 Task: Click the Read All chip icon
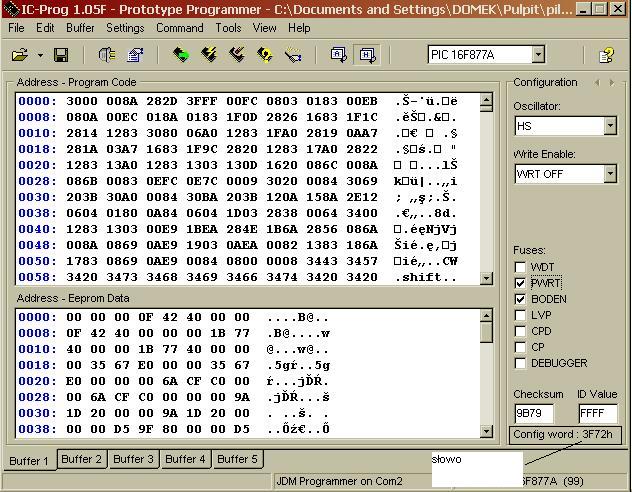click(181, 55)
